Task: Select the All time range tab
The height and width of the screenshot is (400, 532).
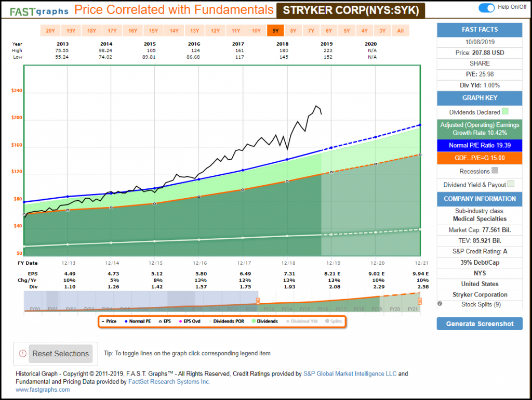Action: [x=400, y=31]
